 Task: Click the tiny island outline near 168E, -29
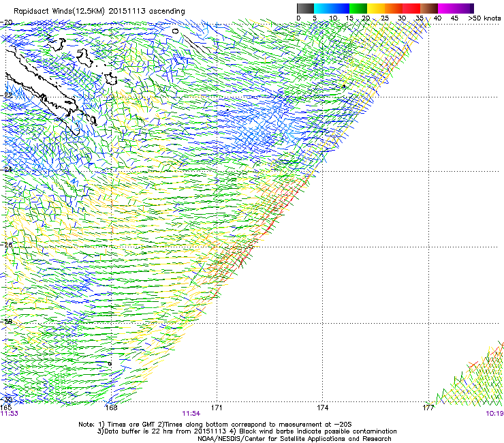pyautogui.click(x=110, y=364)
